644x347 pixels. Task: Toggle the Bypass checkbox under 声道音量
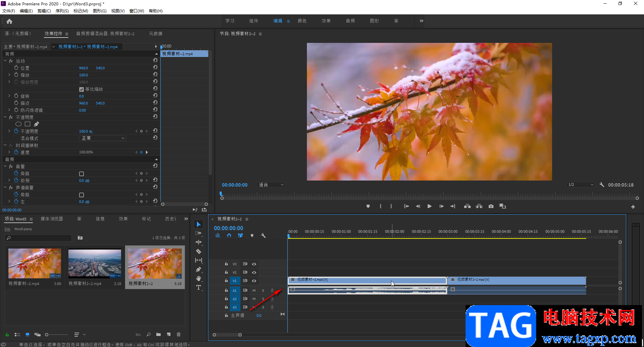click(81, 195)
